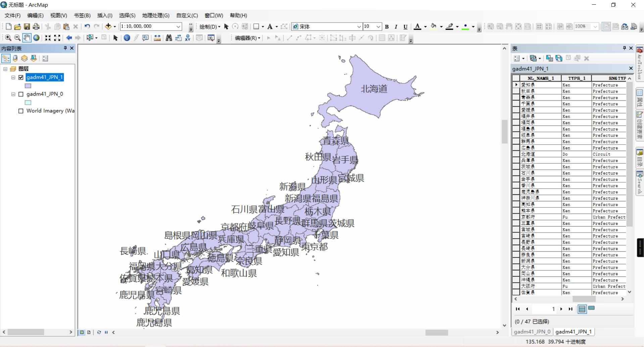Screen dimensions: 644x347
Task: Open the Editor menu dropdown
Action: 248,38
